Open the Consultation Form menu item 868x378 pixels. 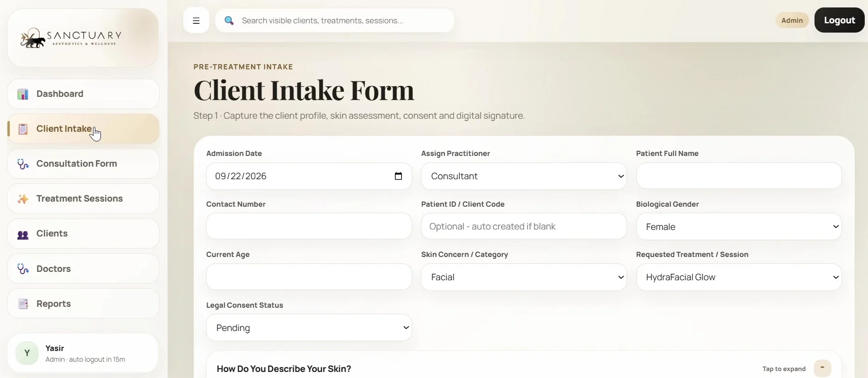click(83, 164)
